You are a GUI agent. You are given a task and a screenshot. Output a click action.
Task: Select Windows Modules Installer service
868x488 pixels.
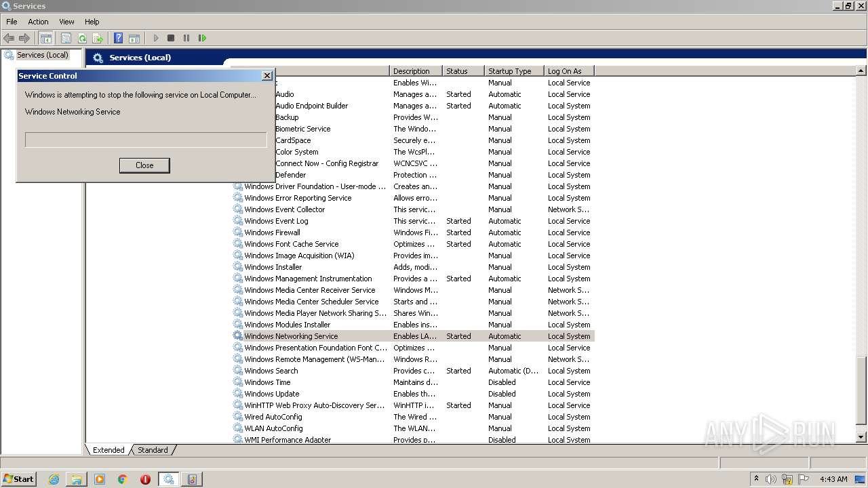tap(288, 325)
